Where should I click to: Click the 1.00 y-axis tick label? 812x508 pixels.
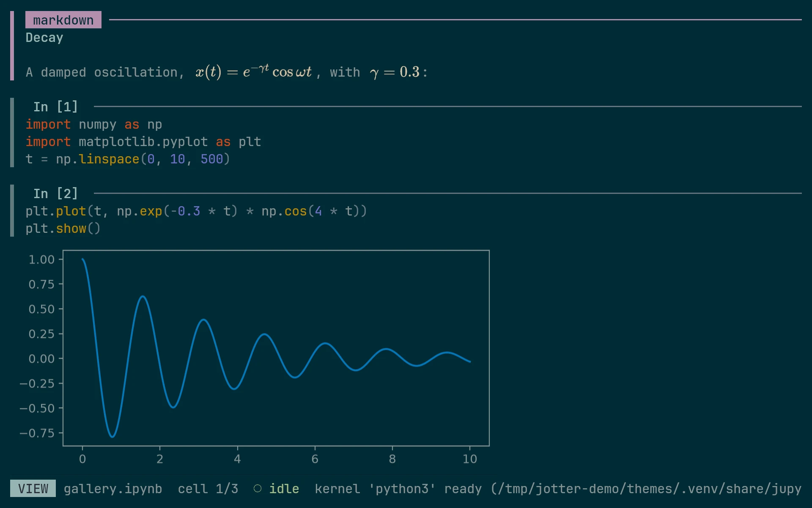(41, 260)
